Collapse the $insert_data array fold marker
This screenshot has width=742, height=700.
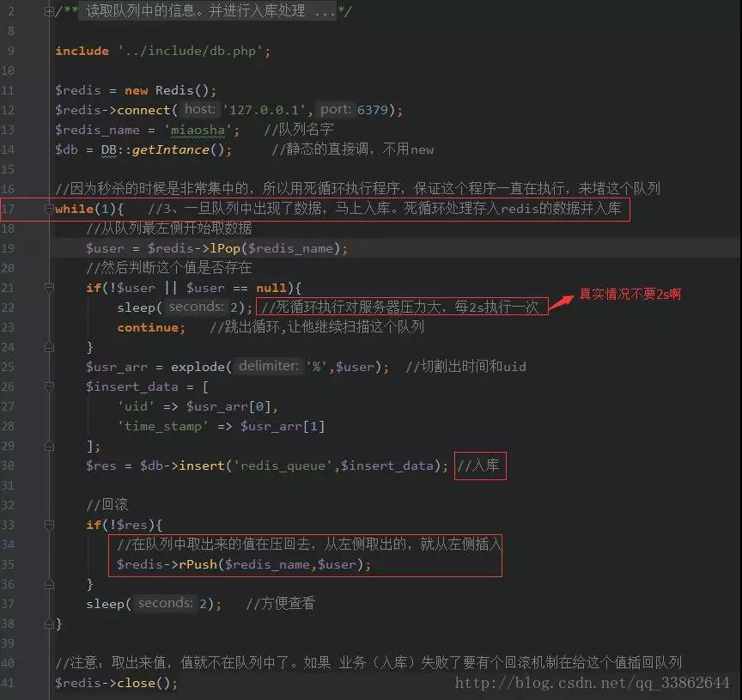coord(49,387)
